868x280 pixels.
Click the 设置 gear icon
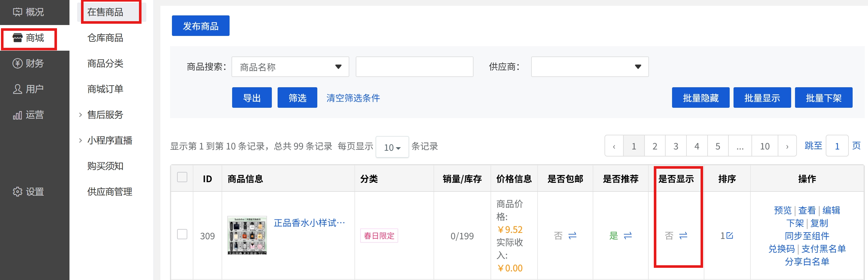click(17, 191)
